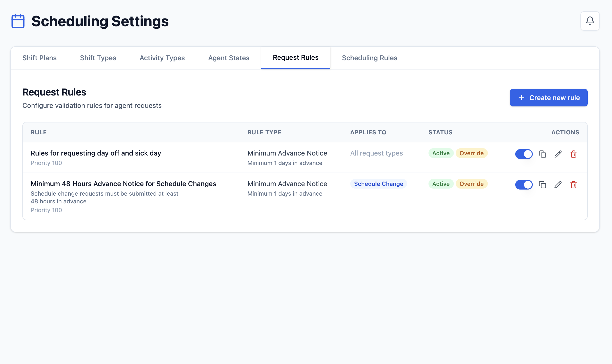Screen dimensions: 612x364
Task: Click the Override badge for 48 Hours rule
Action: [x=471, y=184]
